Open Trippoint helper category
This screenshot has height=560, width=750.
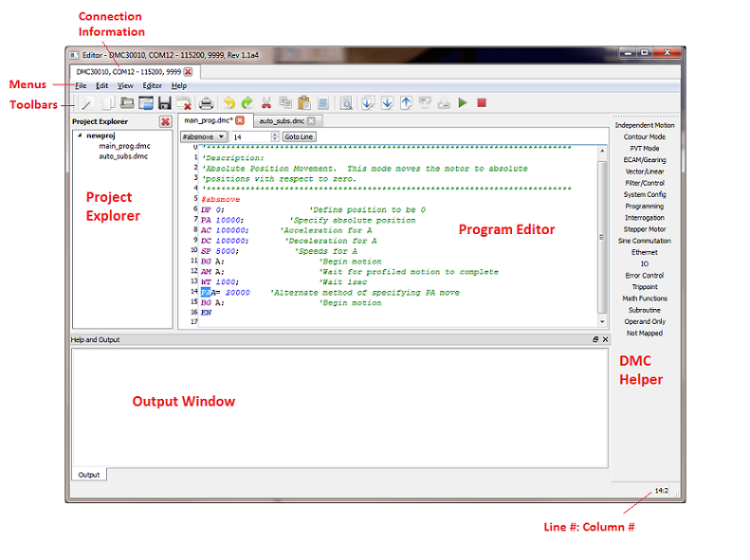pos(645,287)
